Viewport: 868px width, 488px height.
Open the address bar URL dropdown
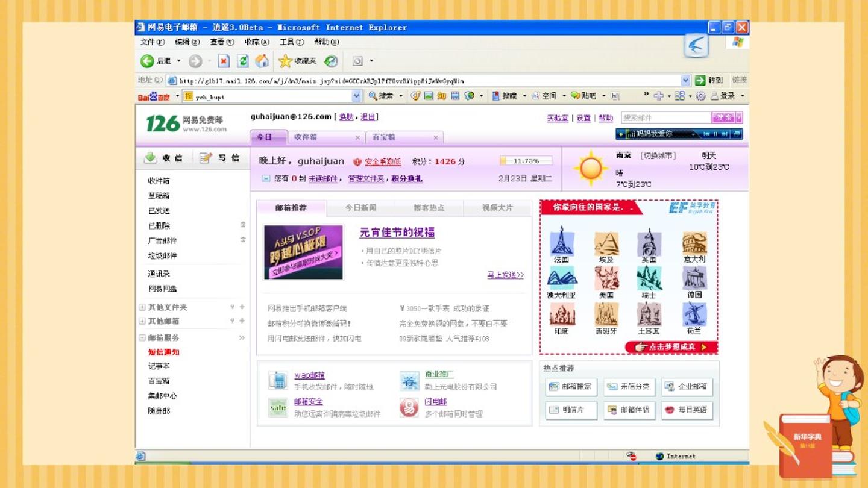685,80
